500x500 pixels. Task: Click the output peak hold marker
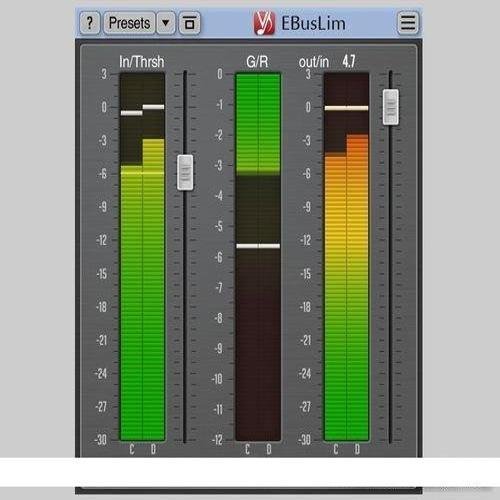point(347,108)
